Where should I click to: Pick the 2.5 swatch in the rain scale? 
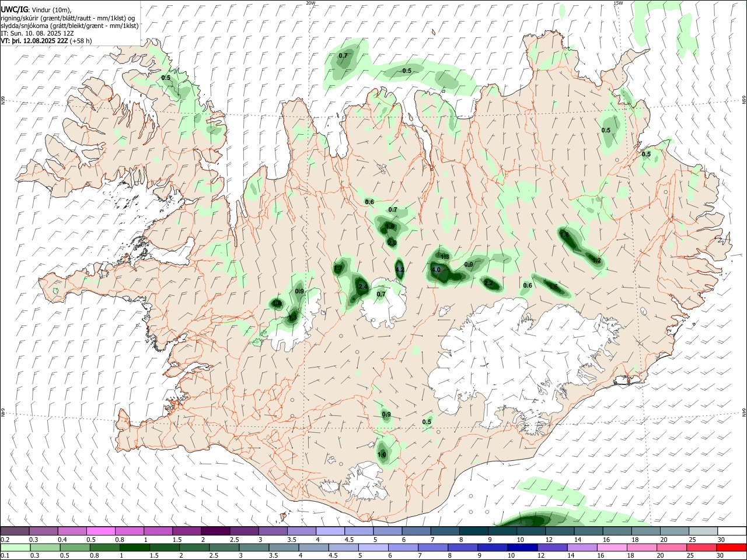coord(225,547)
